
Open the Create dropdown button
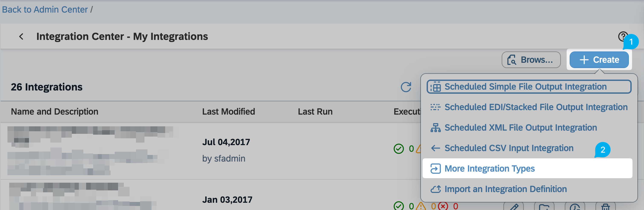click(x=599, y=60)
